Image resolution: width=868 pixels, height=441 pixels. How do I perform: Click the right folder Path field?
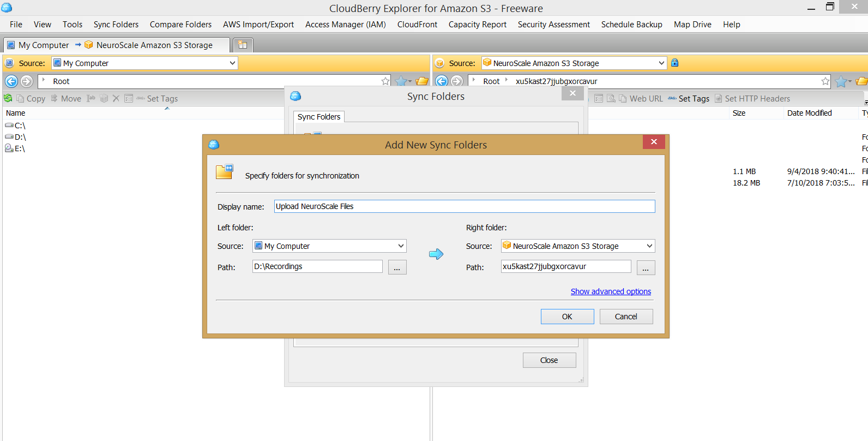(566, 266)
